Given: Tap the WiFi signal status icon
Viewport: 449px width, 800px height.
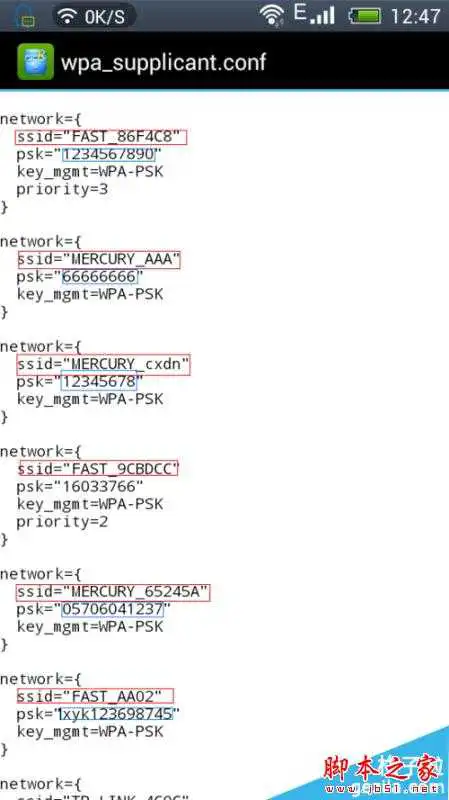Looking at the screenshot, I should [272, 15].
